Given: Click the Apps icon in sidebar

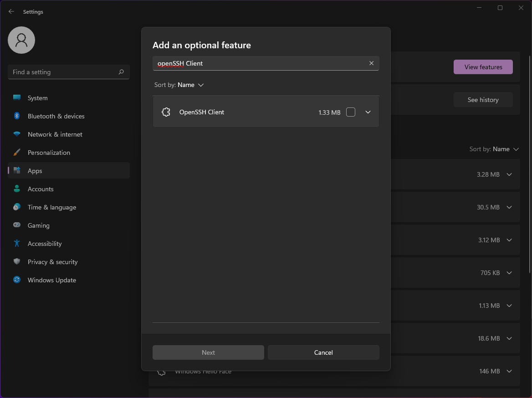Looking at the screenshot, I should click(x=16, y=170).
